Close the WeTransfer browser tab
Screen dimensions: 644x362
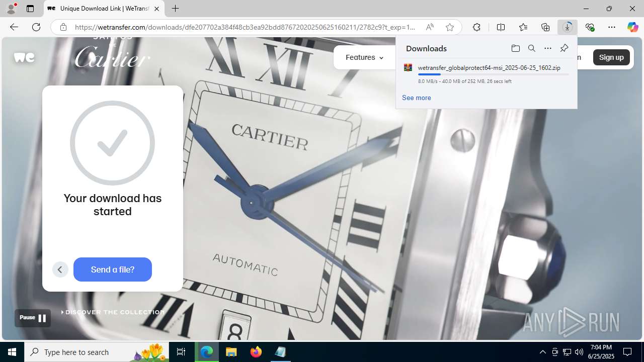pyautogui.click(x=156, y=9)
